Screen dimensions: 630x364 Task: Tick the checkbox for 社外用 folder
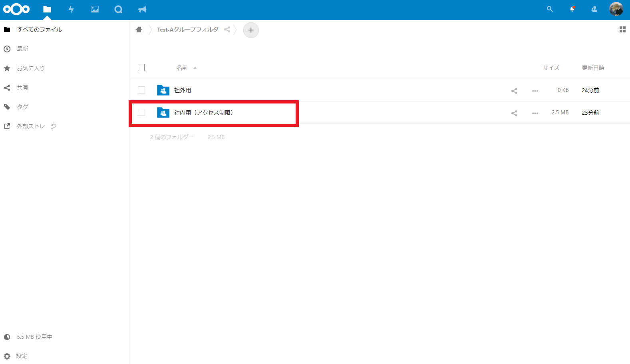coord(141,90)
